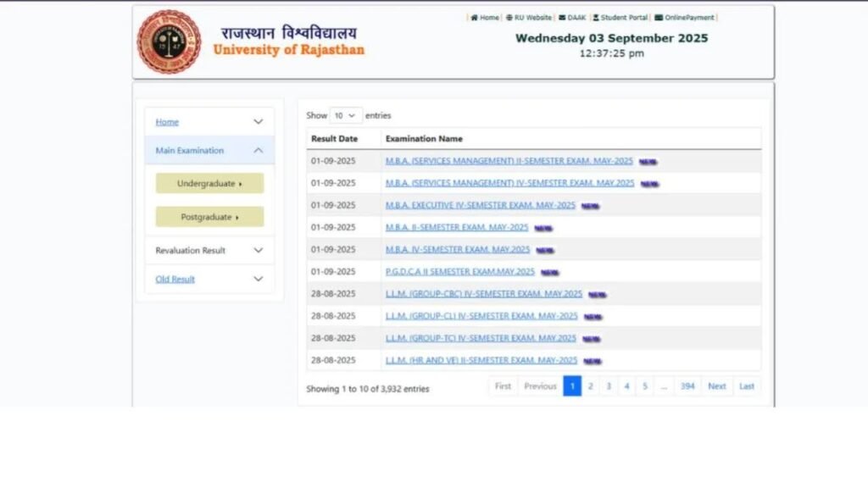The image size is (868, 488).
Task: Open LL.M. Group-CBC IV-Semester result
Action: (x=484, y=294)
